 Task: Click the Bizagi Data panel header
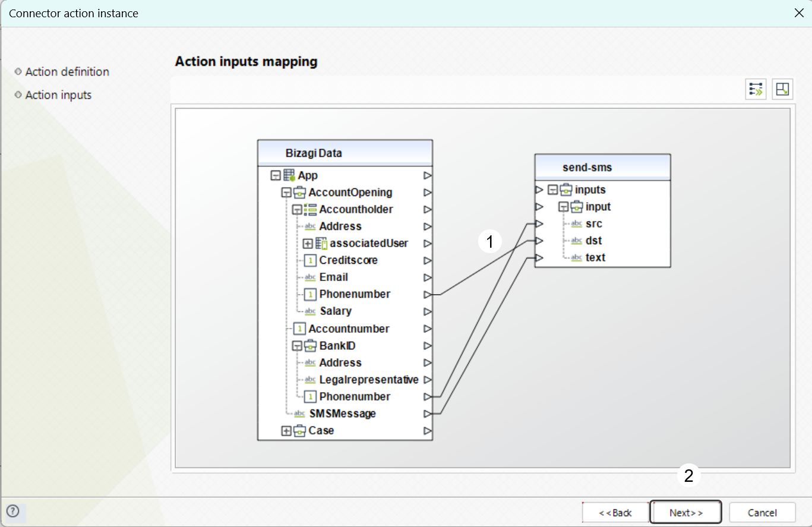coord(345,153)
